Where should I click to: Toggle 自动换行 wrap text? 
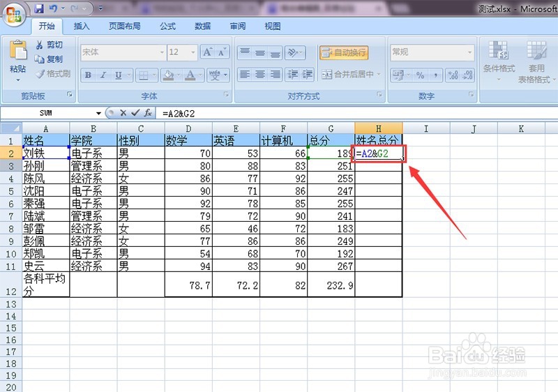(x=344, y=52)
